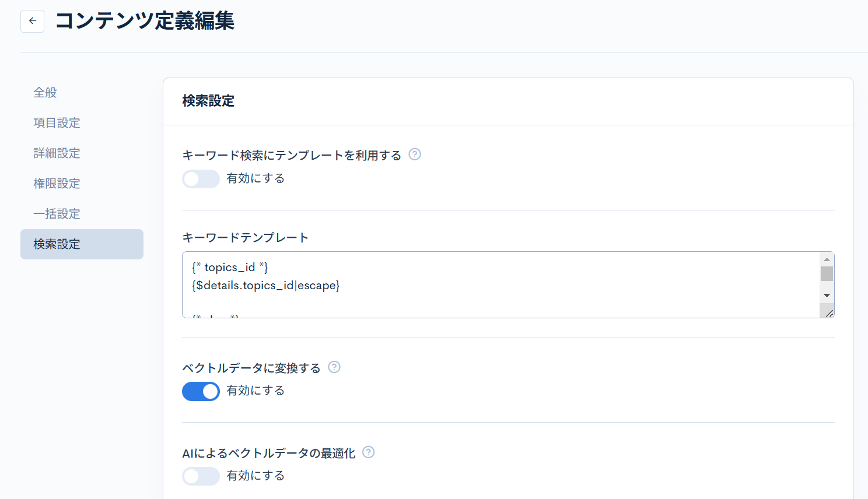The height and width of the screenshot is (499, 868).
Task: Click the up arrow on the template scrollbar
Action: 827,259
